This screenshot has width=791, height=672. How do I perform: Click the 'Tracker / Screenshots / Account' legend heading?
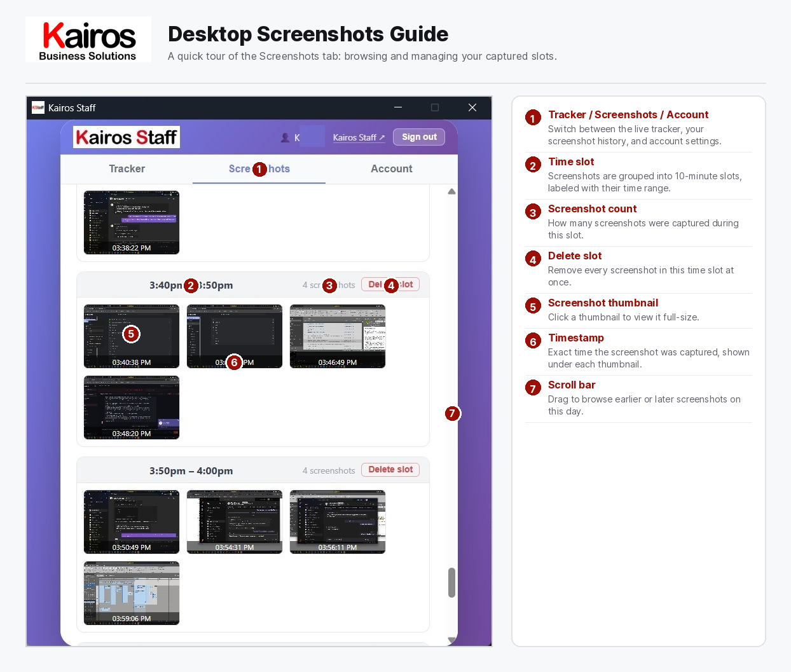(628, 114)
